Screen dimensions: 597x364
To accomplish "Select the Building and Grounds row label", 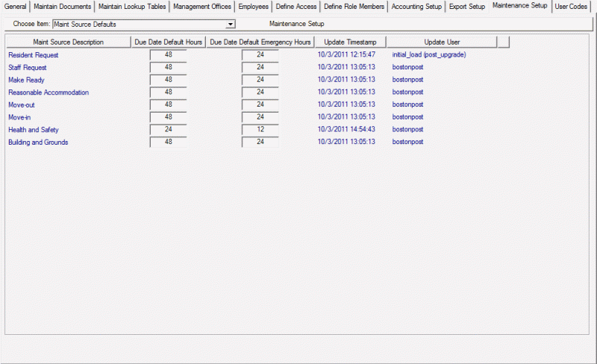I will pyautogui.click(x=38, y=142).
